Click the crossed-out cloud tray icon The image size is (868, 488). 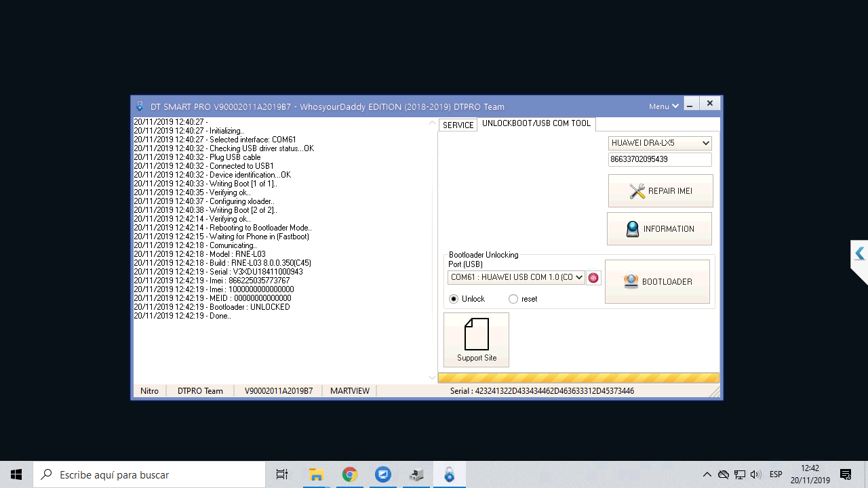[x=724, y=474]
